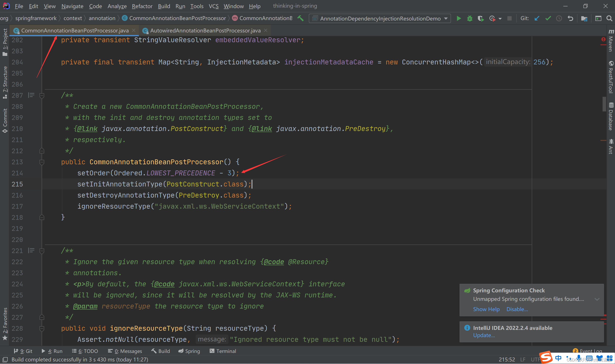Click the green Run button
The height and width of the screenshot is (364, 615).
pyautogui.click(x=458, y=18)
